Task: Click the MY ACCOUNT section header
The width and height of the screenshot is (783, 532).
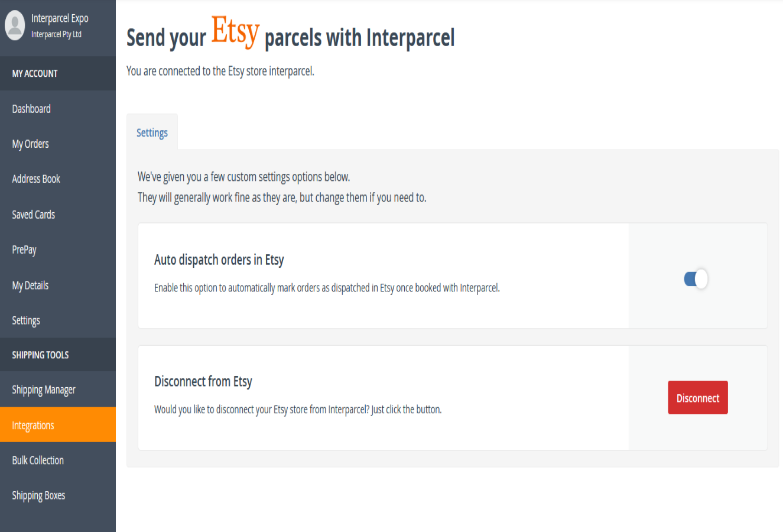Action: 35,73
